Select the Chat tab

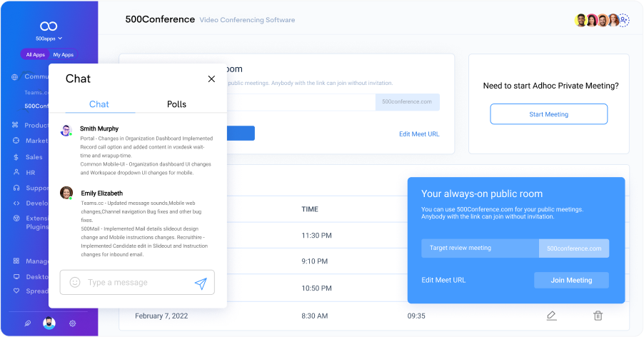point(99,104)
